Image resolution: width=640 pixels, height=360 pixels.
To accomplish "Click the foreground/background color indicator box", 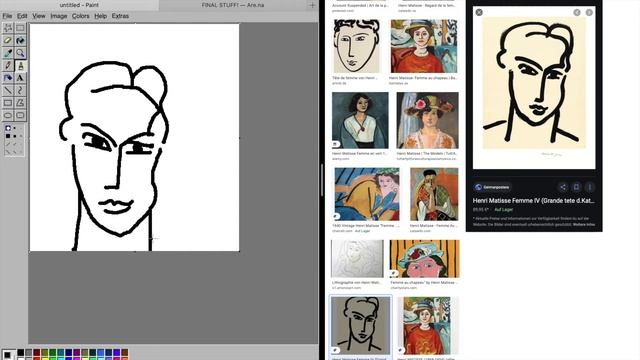I will pyautogui.click(x=8, y=354).
